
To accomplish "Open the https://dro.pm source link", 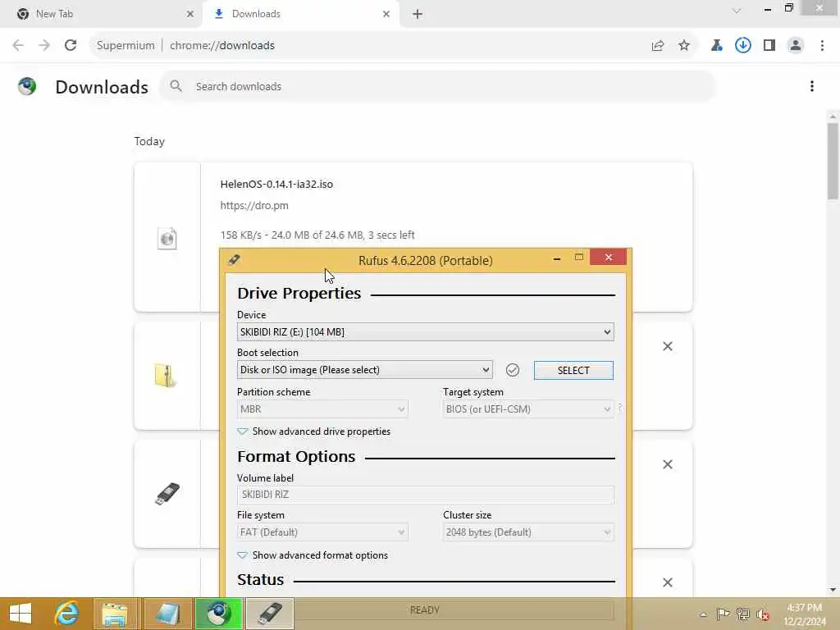I will [x=254, y=206].
